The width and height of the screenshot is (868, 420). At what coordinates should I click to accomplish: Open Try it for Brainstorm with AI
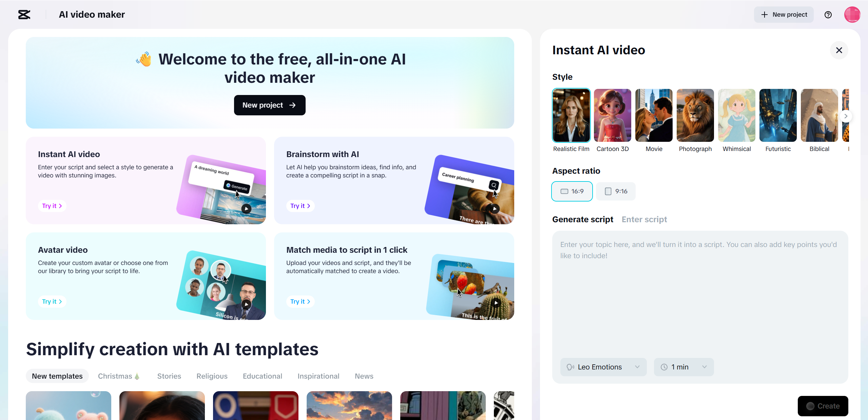click(x=300, y=206)
